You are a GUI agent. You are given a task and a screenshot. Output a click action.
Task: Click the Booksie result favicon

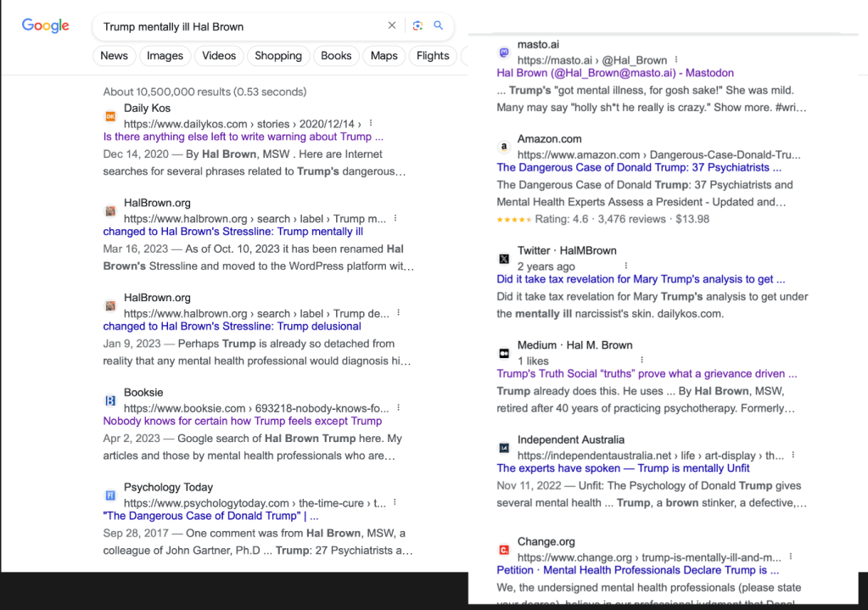point(110,400)
